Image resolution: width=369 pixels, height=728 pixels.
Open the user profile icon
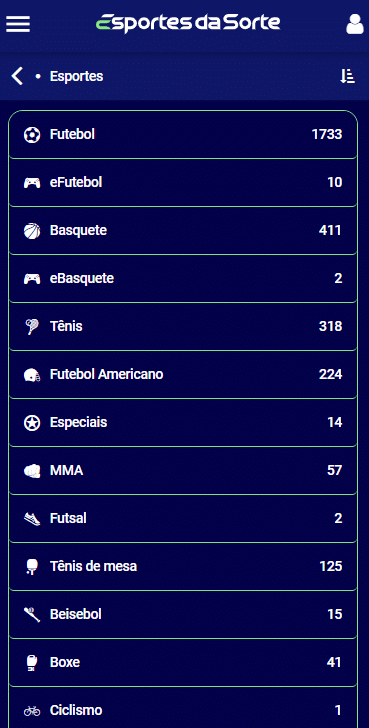click(x=355, y=24)
